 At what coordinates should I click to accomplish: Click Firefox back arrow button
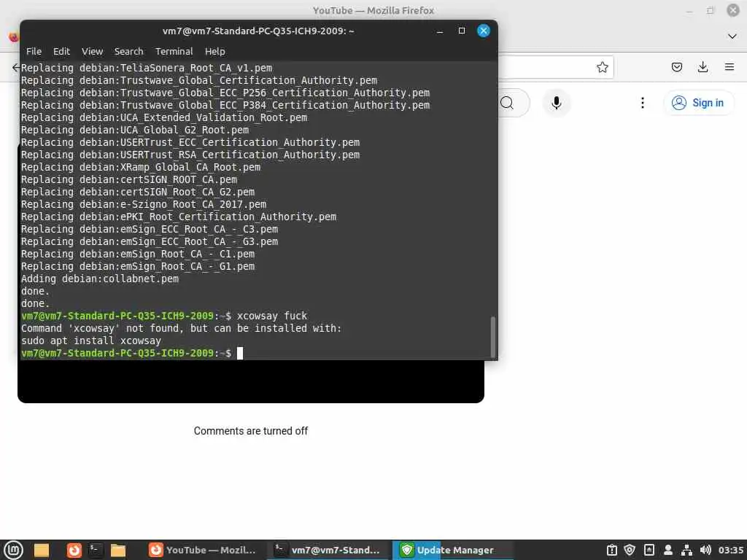[15, 67]
